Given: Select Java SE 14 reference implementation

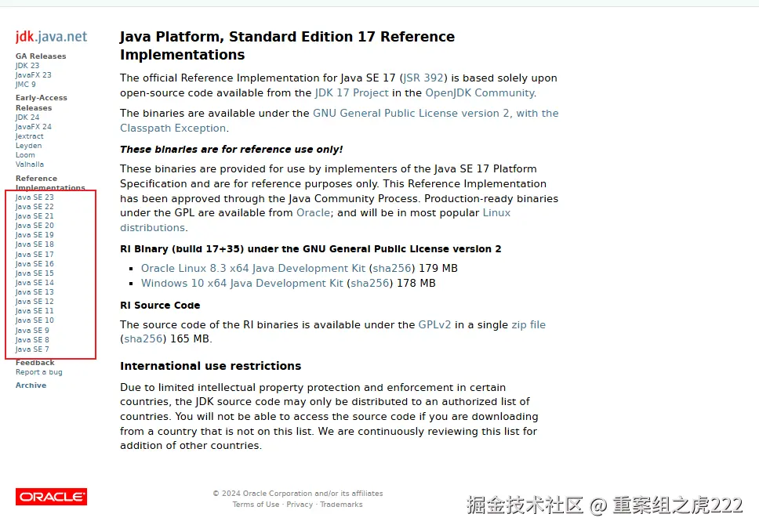Looking at the screenshot, I should tap(34, 282).
